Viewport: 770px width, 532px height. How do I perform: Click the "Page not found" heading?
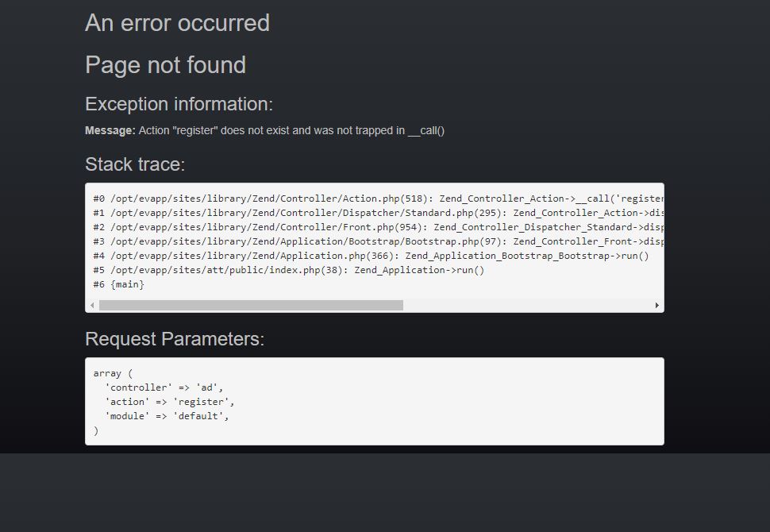coord(165,65)
